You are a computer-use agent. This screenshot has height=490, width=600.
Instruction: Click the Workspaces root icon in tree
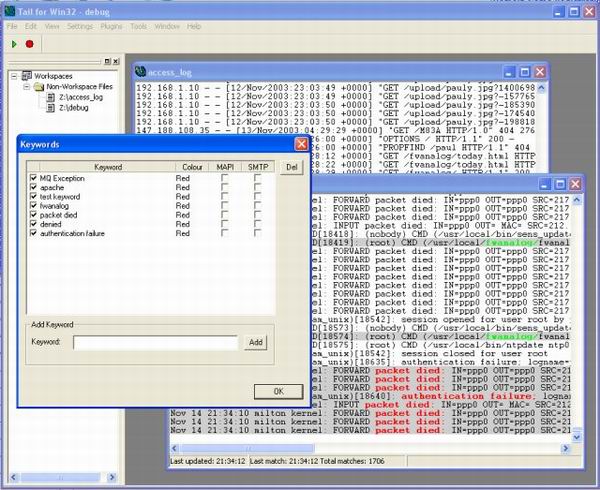pyautogui.click(x=26, y=76)
